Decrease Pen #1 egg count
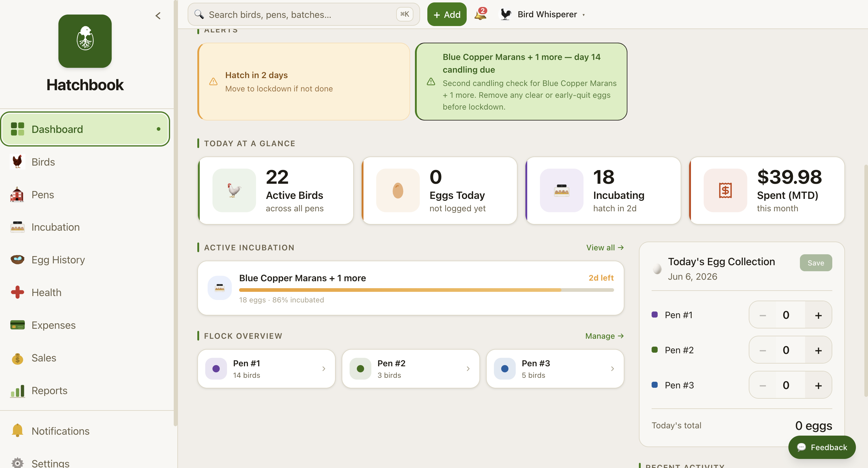Screen dimensions: 868x468 [763, 315]
